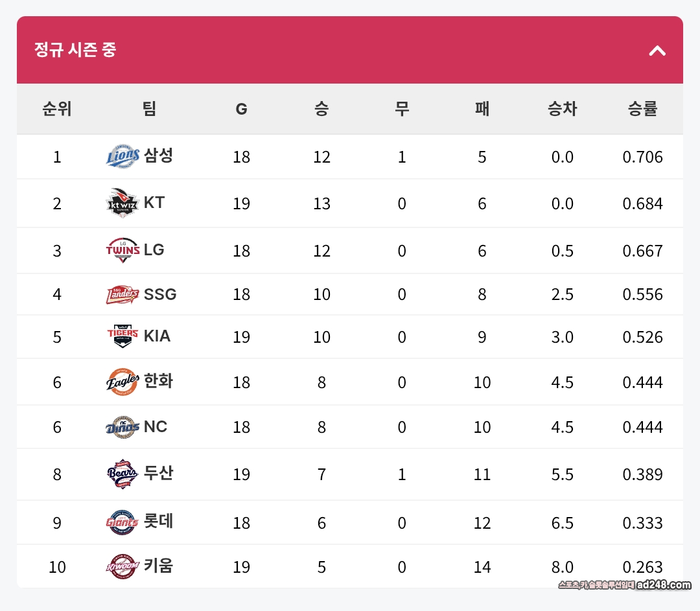This screenshot has height=611, width=700.
Task: Click the LG Twins team logo
Action: 122,251
